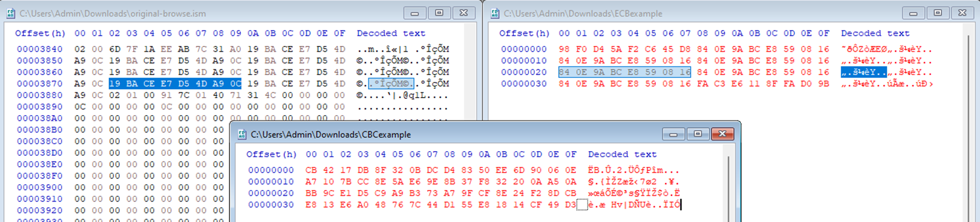Click the CBCexample window document icon

[242, 134]
